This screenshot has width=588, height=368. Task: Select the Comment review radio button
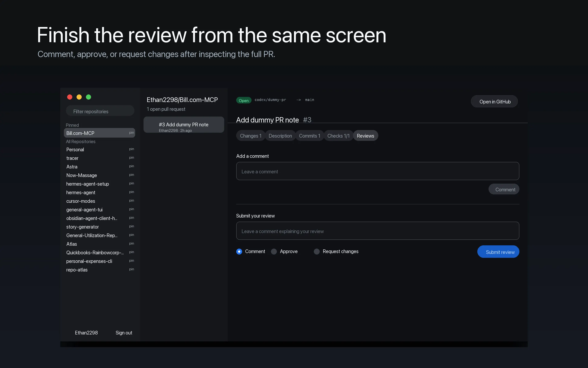point(239,251)
